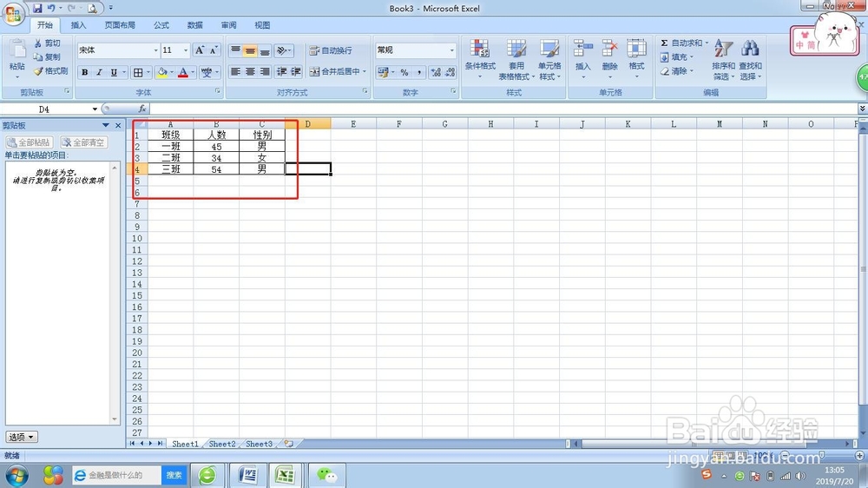The width and height of the screenshot is (868, 488).
Task: Open the 公式 (Formulas) tab
Action: 161,25
